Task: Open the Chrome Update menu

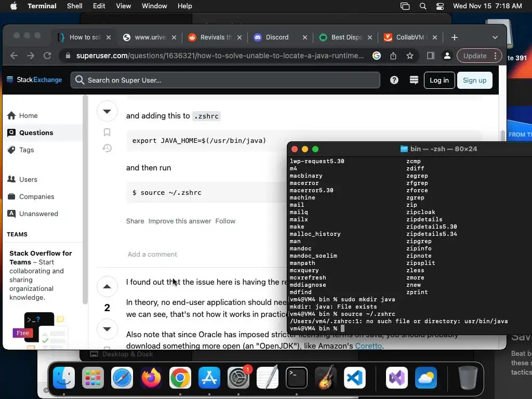Action: pyautogui.click(x=478, y=56)
